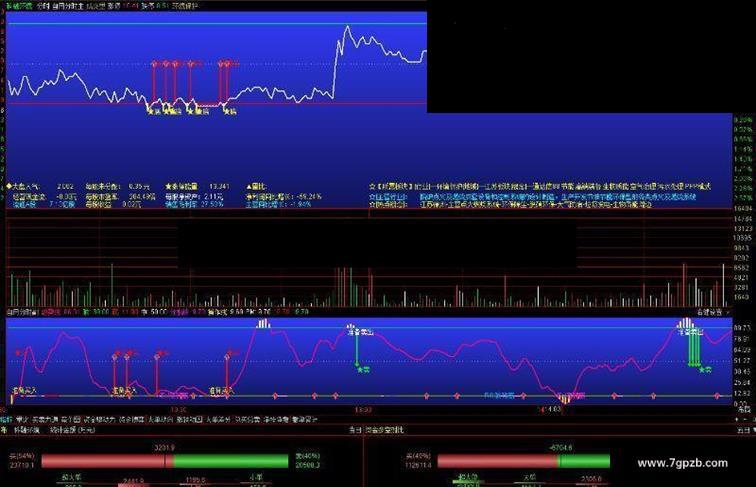Click the green ★卖 marker below the first 准备卖出
Viewport: 756px width, 487px height.
click(x=363, y=370)
